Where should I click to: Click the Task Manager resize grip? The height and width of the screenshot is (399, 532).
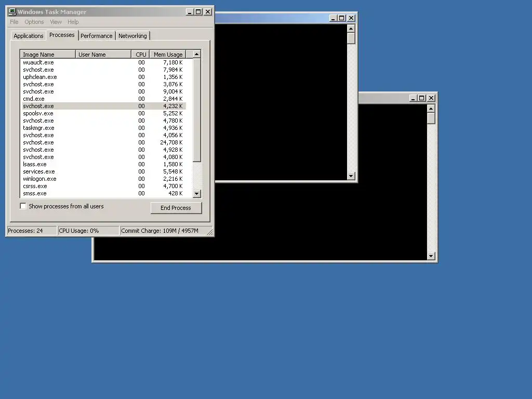tap(210, 232)
